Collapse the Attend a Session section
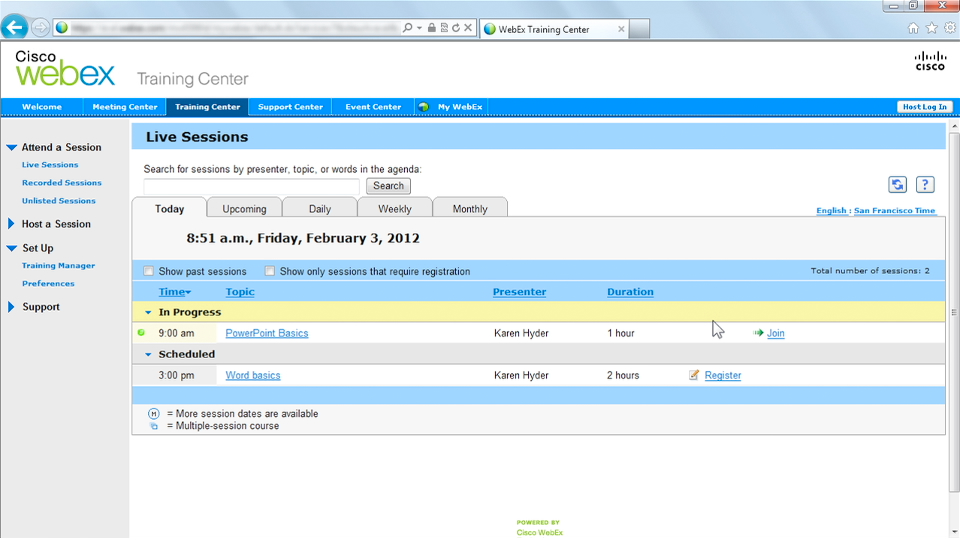This screenshot has width=960, height=540. pyautogui.click(x=12, y=148)
